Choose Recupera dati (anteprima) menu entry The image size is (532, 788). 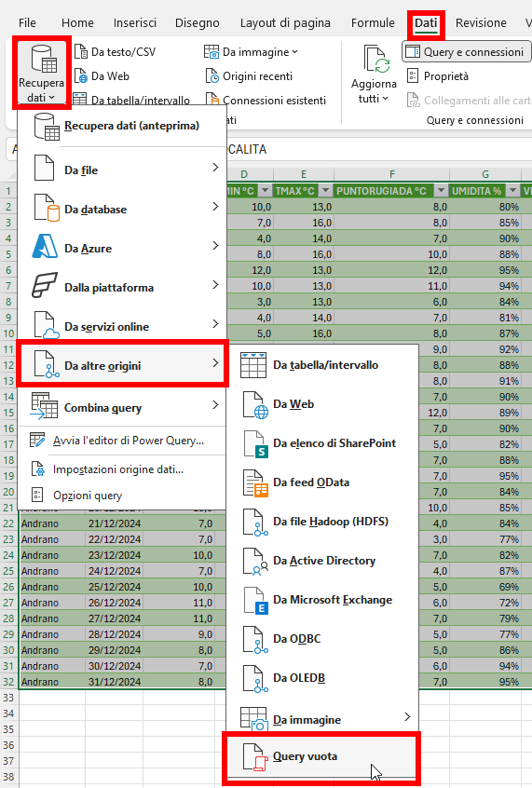tap(122, 126)
